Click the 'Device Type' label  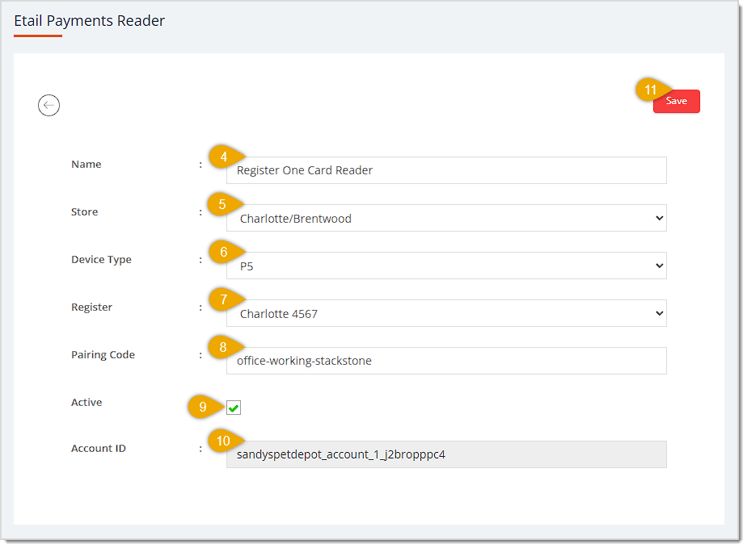click(x=101, y=260)
